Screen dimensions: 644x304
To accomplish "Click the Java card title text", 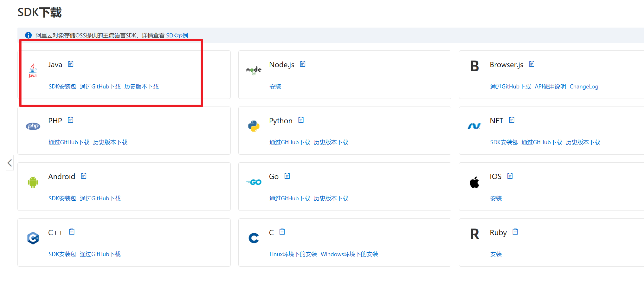I will click(x=55, y=65).
